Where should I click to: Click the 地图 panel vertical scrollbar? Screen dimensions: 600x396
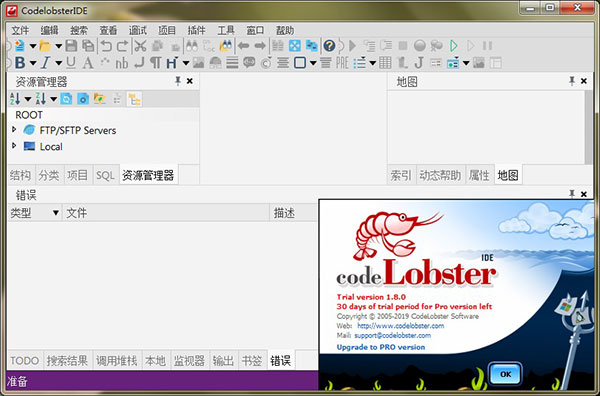[588, 127]
